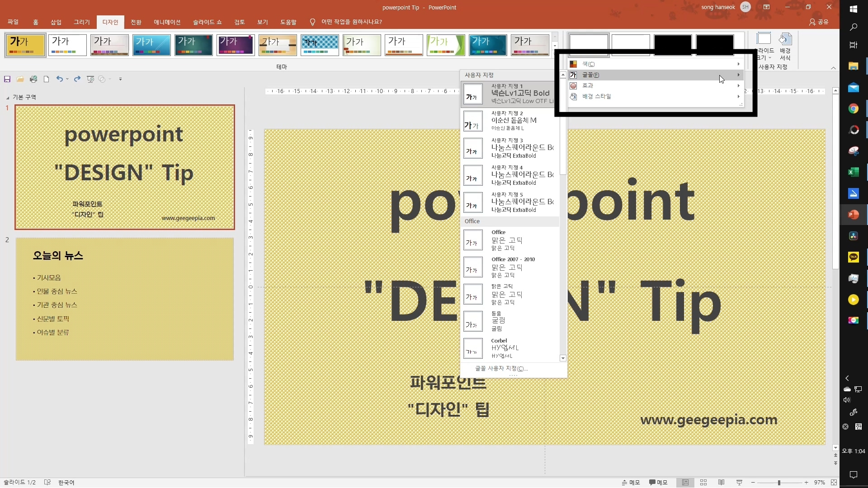The width and height of the screenshot is (868, 488).
Task: Choose Corbel HY엽서L font set
Action: coord(510,349)
